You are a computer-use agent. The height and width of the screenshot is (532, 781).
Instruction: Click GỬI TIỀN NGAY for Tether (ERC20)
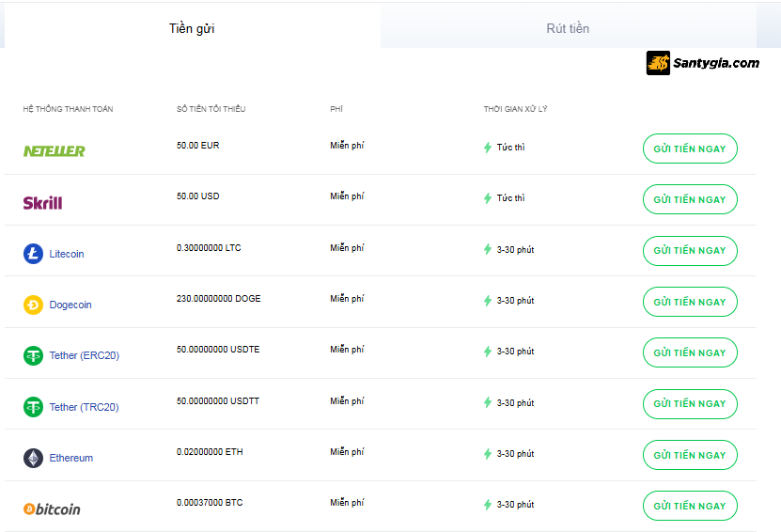[690, 352]
